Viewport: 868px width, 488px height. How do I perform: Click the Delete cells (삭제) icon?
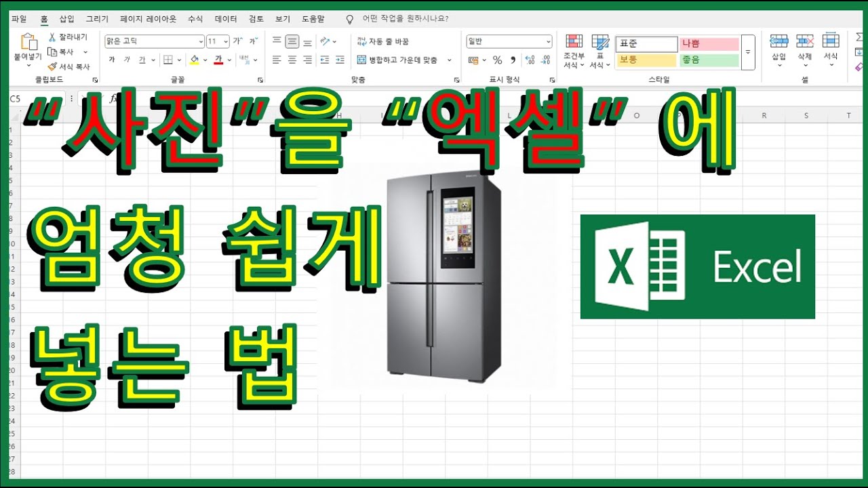pos(805,41)
